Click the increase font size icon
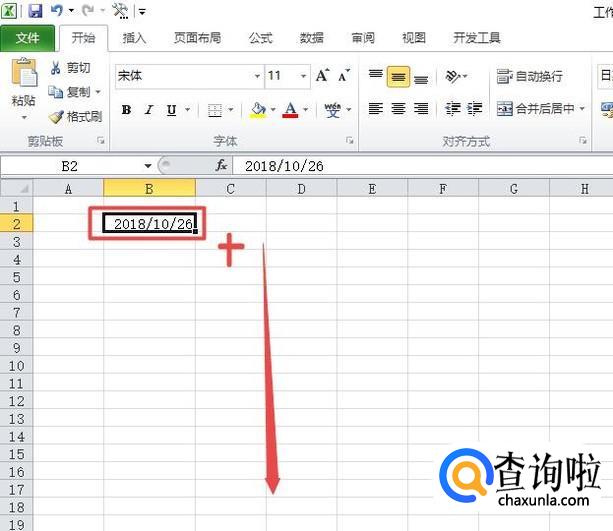 322,76
